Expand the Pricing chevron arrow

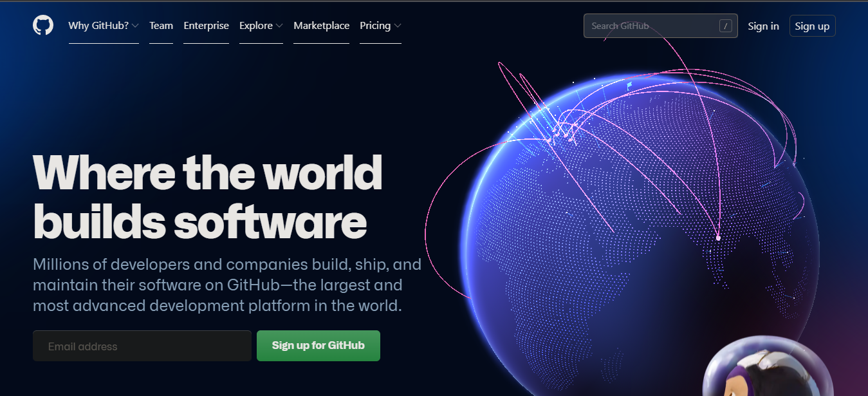point(398,26)
